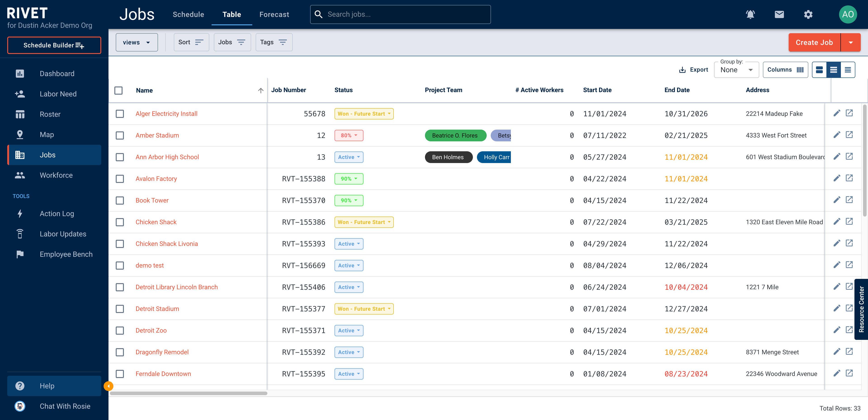Image resolution: width=868 pixels, height=420 pixels.
Task: Check the Chicken Shack row checkbox
Action: [120, 222]
